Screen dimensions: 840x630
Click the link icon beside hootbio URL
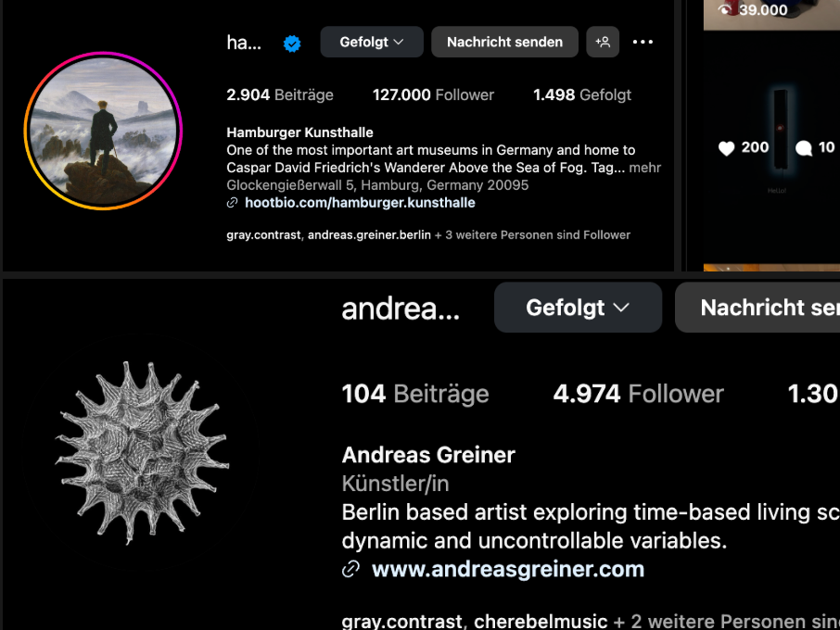pyautogui.click(x=232, y=203)
